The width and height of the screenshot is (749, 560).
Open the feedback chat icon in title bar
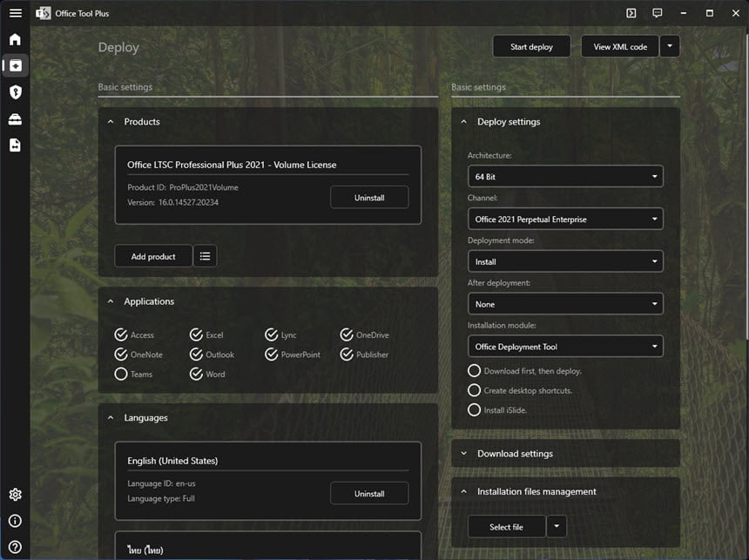pos(658,13)
